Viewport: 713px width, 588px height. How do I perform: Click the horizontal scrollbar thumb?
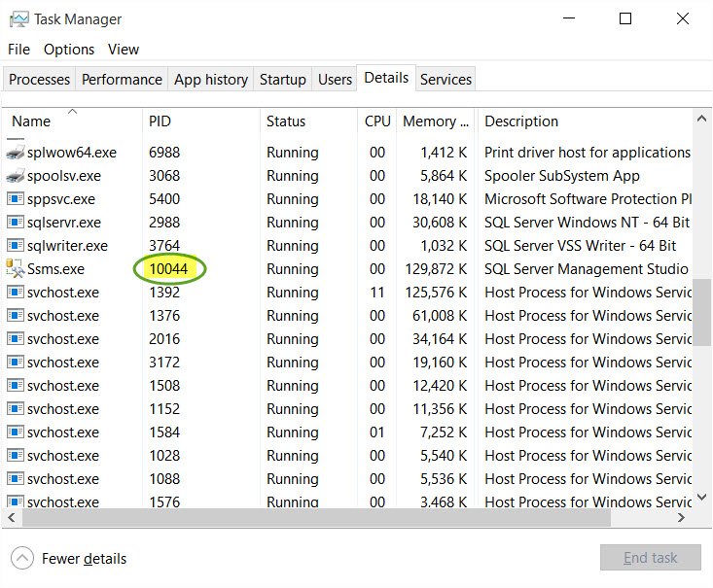point(316,518)
